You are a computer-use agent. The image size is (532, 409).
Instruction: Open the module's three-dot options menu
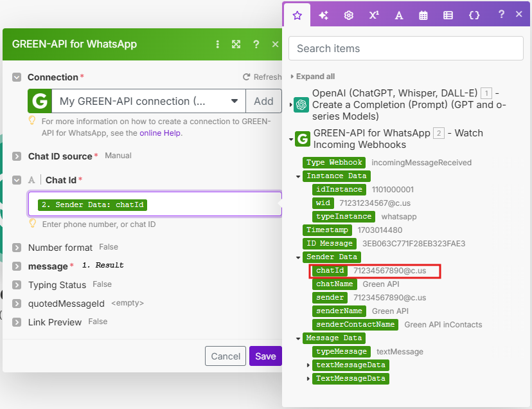(x=218, y=44)
